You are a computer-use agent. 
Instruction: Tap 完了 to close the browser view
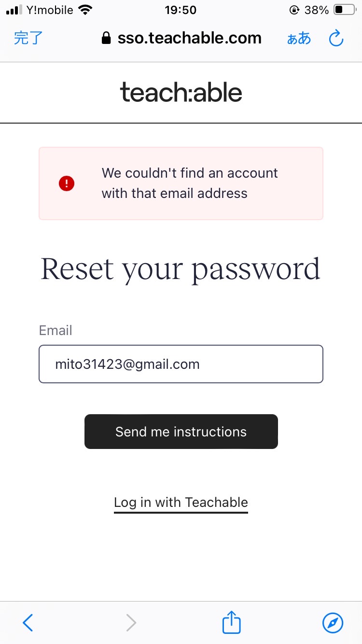point(28,38)
